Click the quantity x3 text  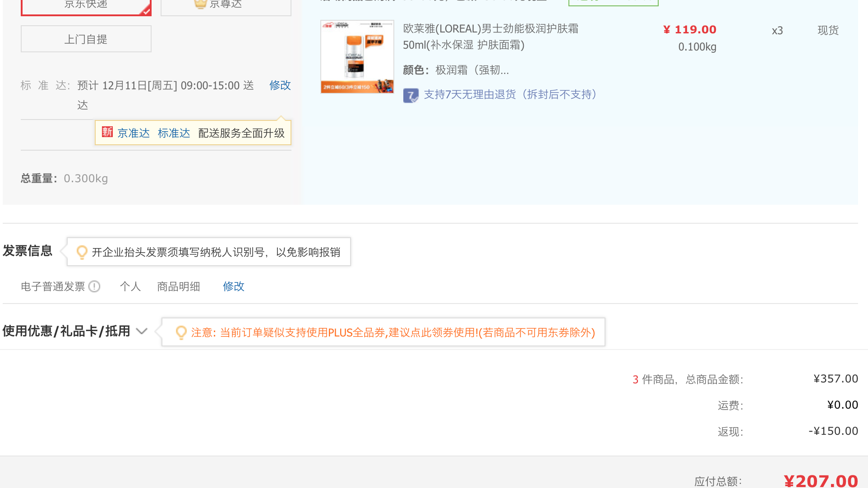[777, 31]
